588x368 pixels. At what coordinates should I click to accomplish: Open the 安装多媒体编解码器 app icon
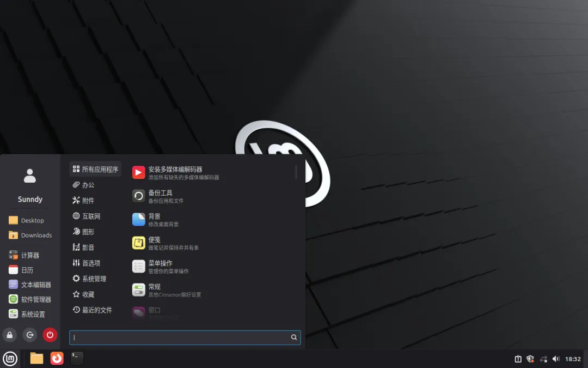tap(138, 172)
